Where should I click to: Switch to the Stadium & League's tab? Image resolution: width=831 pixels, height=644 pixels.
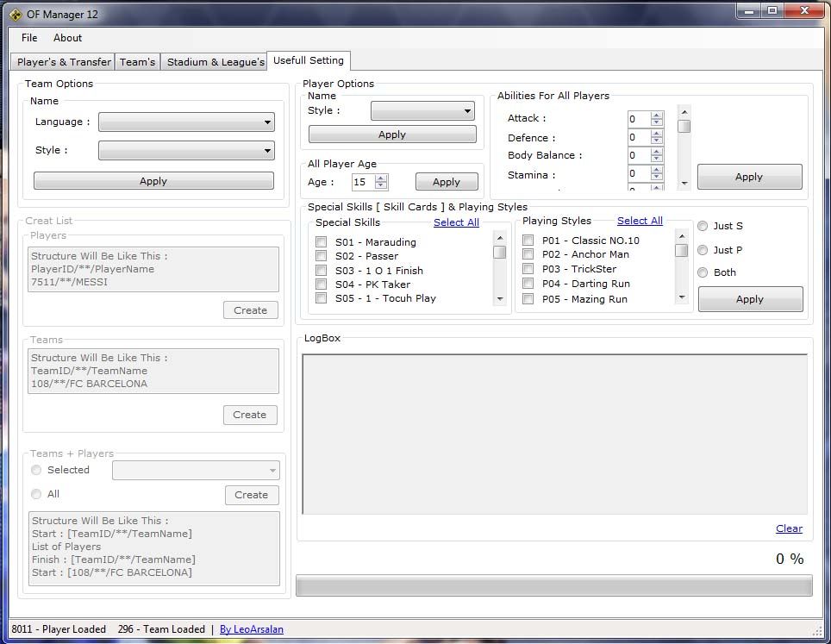click(x=215, y=62)
